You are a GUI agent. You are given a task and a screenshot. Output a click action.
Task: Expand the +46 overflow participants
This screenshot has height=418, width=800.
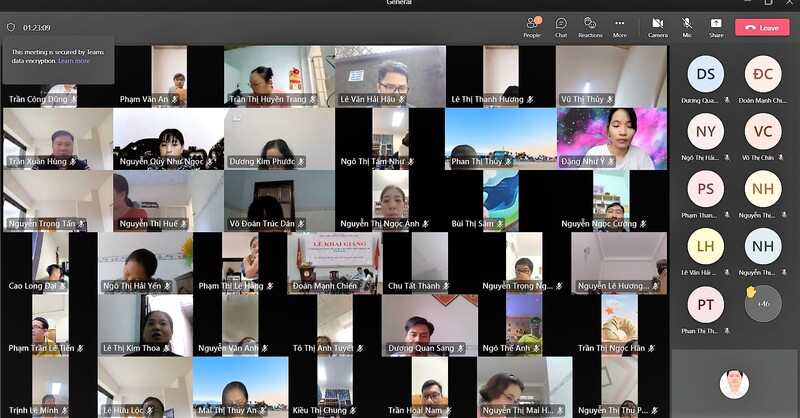[x=763, y=304]
